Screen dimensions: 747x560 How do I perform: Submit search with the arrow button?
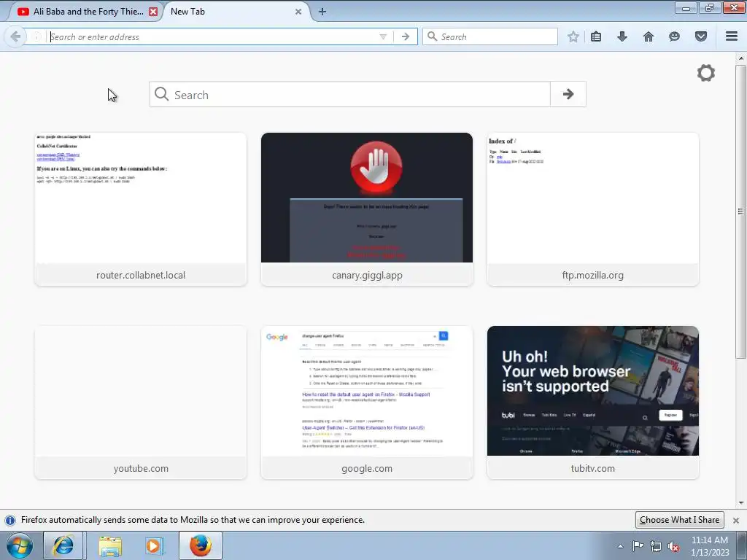click(568, 94)
